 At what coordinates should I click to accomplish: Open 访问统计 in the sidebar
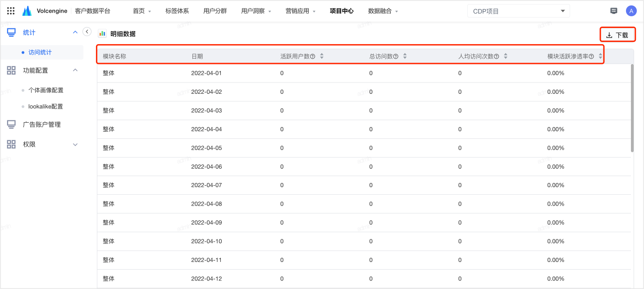click(x=40, y=52)
